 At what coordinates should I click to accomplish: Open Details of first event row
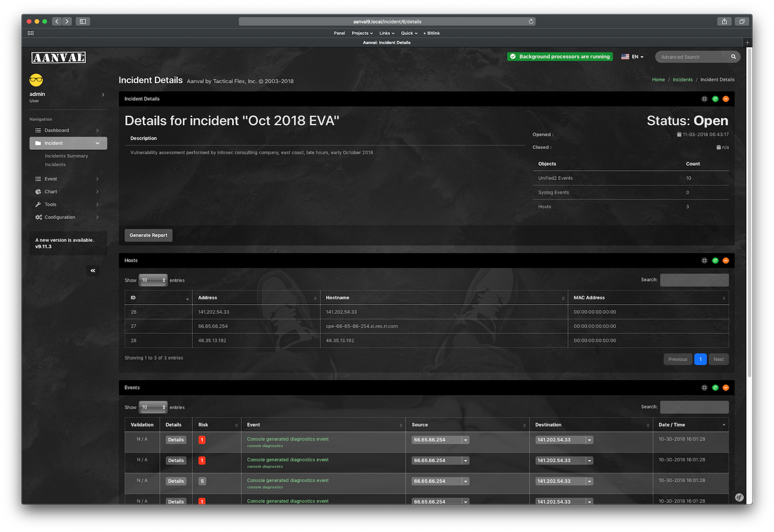[x=176, y=440]
